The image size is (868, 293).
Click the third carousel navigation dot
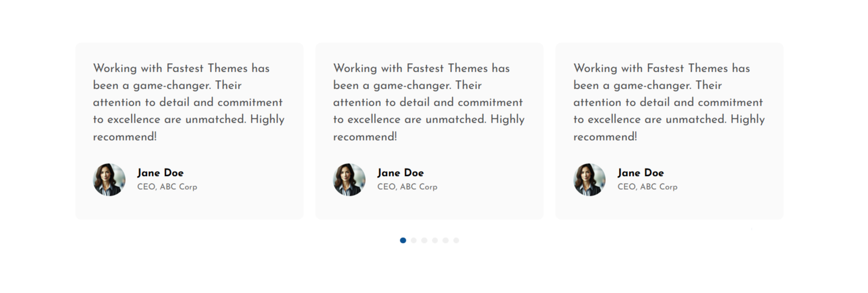pos(424,240)
